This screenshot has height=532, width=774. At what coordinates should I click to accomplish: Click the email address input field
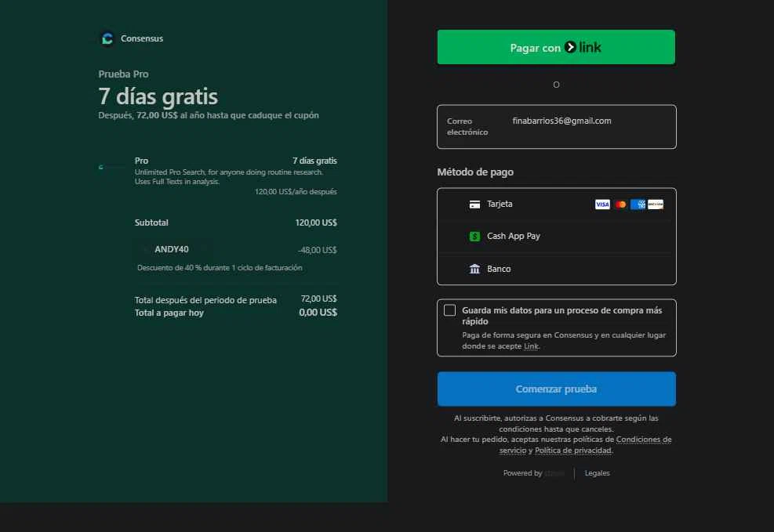pos(556,127)
